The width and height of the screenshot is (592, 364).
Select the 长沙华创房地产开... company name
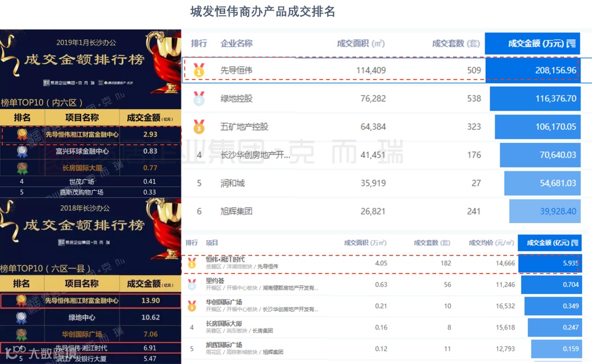point(255,155)
